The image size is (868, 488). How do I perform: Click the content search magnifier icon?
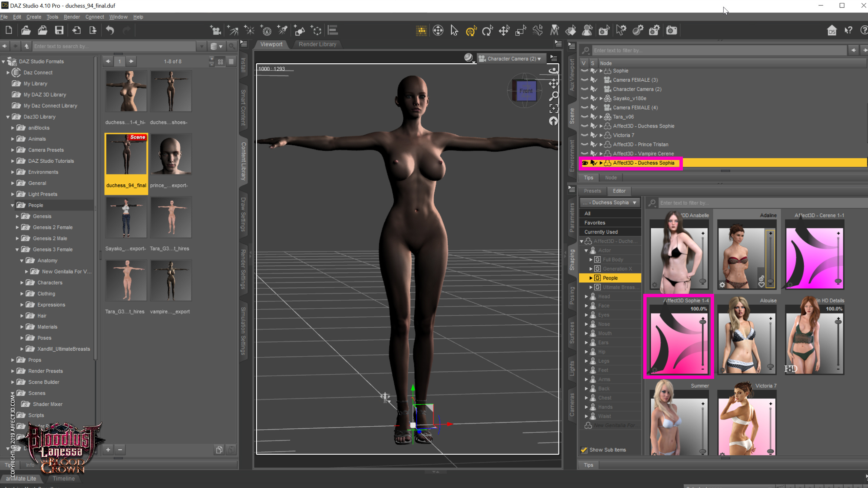coord(232,46)
